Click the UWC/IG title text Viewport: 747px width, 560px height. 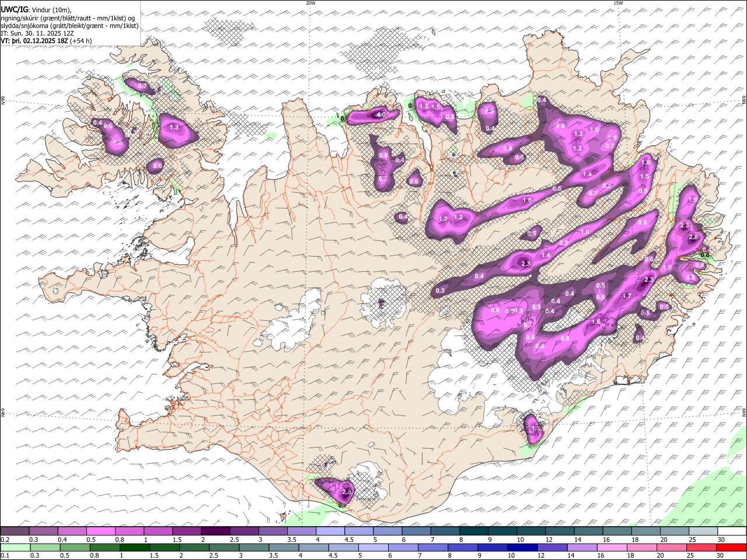pos(14,9)
